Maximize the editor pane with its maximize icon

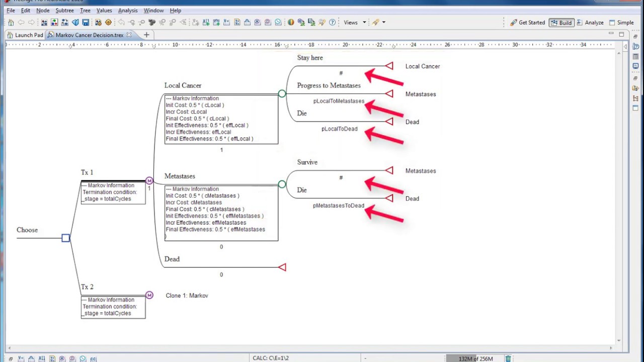pos(621,34)
